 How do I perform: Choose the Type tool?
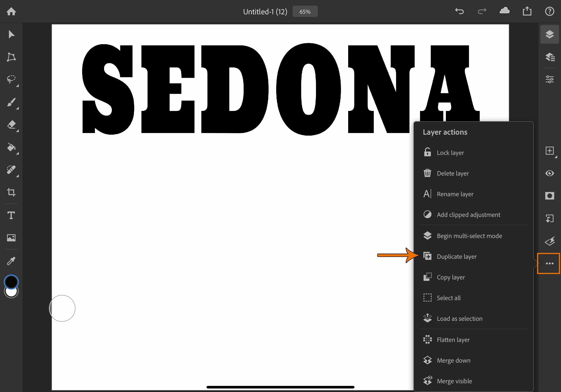(x=11, y=215)
